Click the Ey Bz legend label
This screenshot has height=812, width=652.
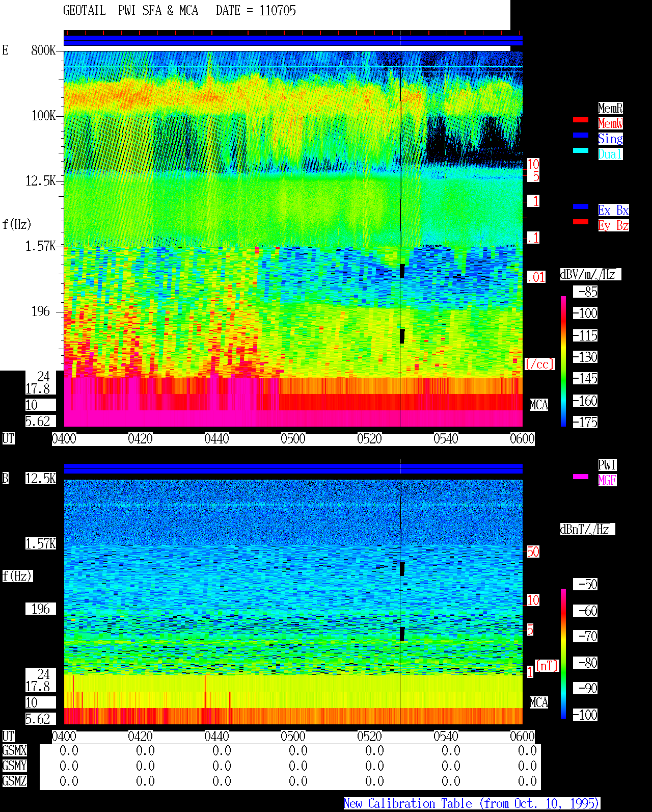613,225
